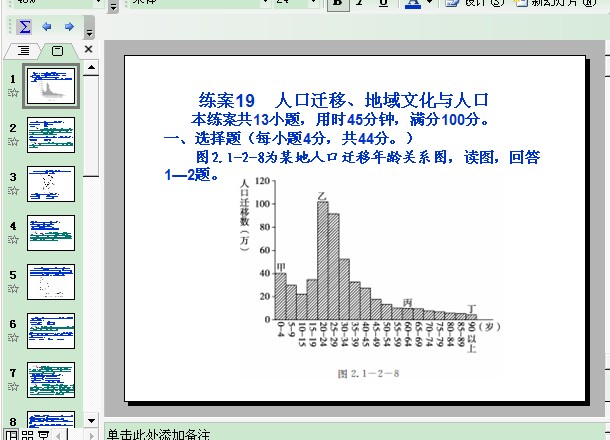Toggle Underline formatting
The height and width of the screenshot is (440, 610).
[x=383, y=3]
